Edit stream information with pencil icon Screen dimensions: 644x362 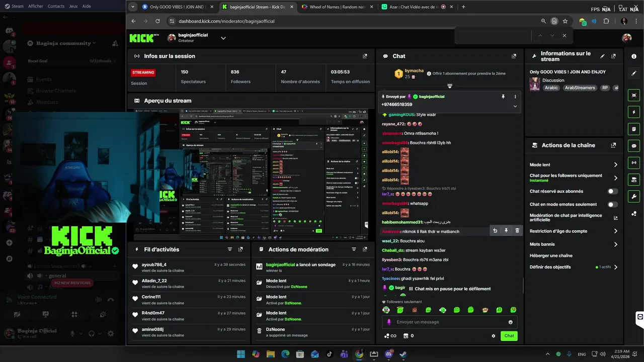(602, 56)
